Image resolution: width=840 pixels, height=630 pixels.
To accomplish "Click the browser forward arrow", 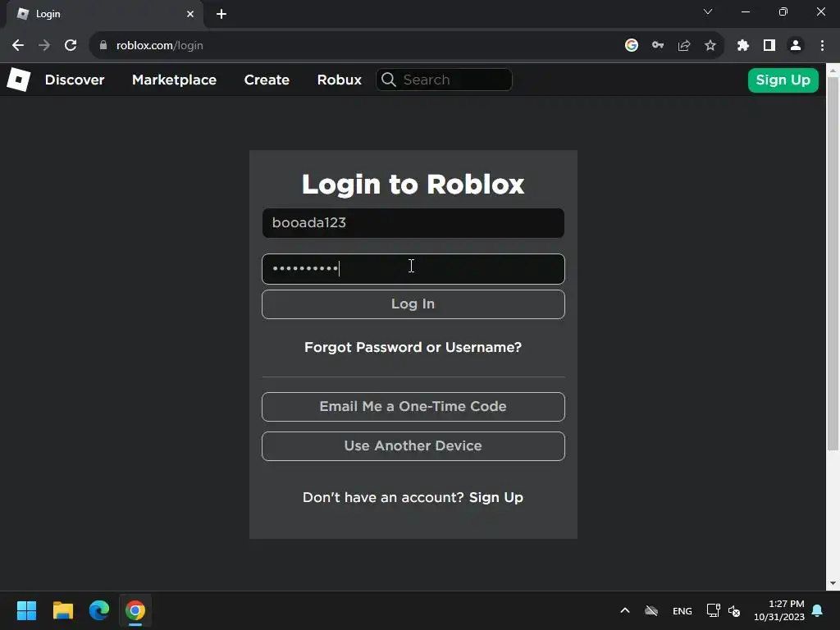I will point(44,46).
